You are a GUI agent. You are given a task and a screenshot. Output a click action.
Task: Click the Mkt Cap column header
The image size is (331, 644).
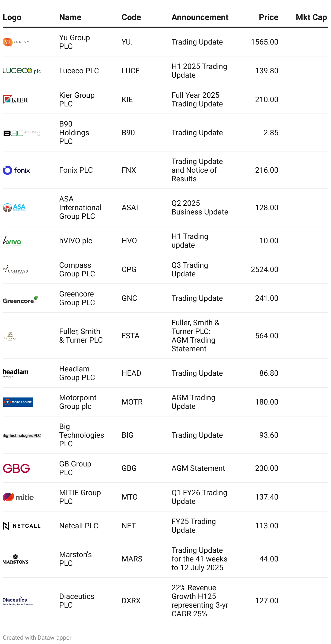coord(311,17)
